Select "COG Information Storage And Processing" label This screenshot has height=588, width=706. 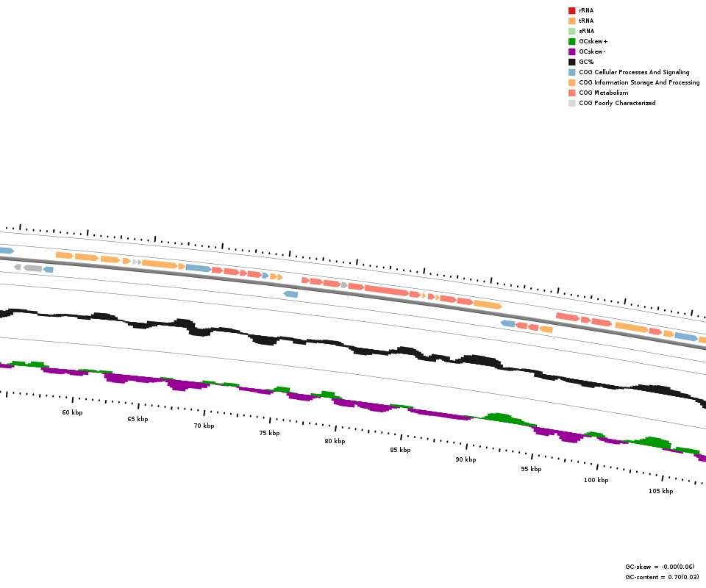pos(639,83)
